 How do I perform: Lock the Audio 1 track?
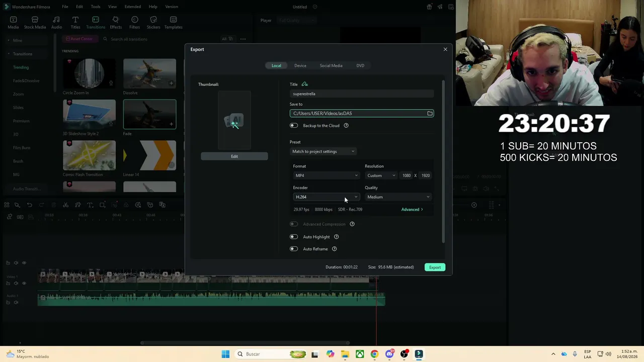coord(8,302)
